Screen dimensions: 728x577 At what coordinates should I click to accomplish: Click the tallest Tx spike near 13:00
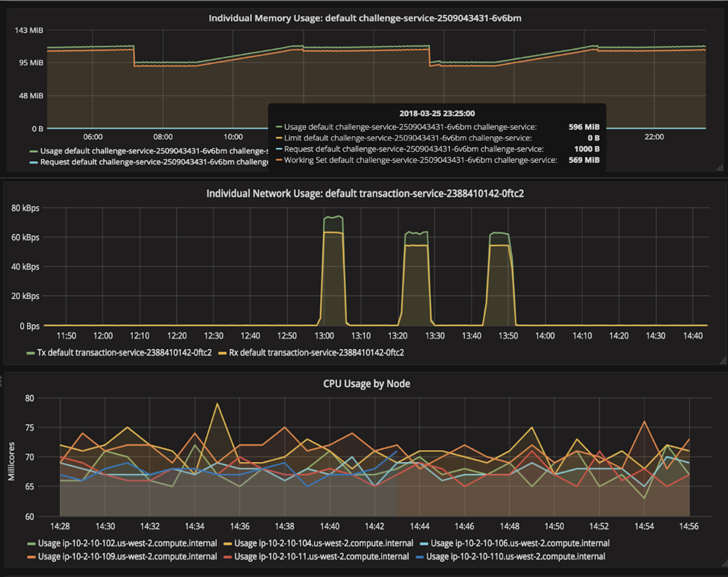(333, 217)
